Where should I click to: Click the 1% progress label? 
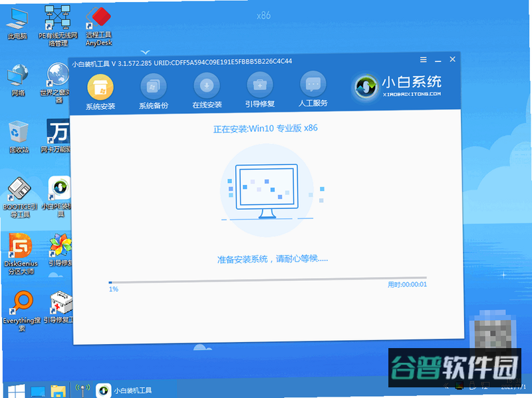[x=114, y=289]
